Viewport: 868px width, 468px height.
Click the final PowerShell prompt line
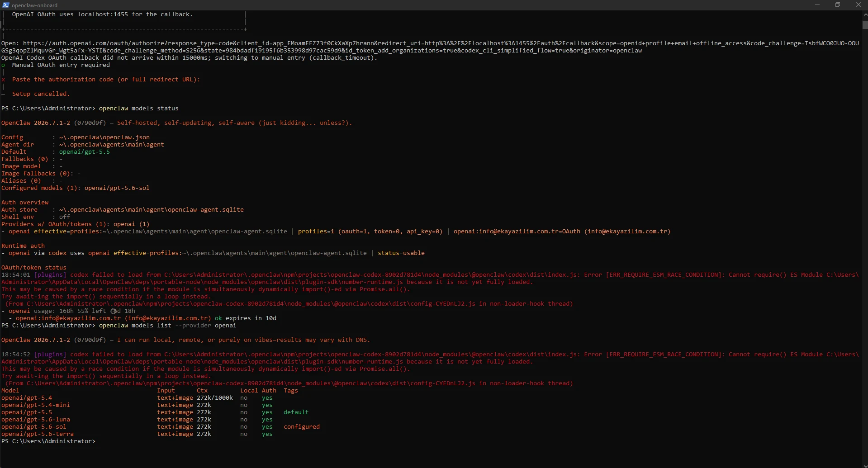(x=48, y=441)
